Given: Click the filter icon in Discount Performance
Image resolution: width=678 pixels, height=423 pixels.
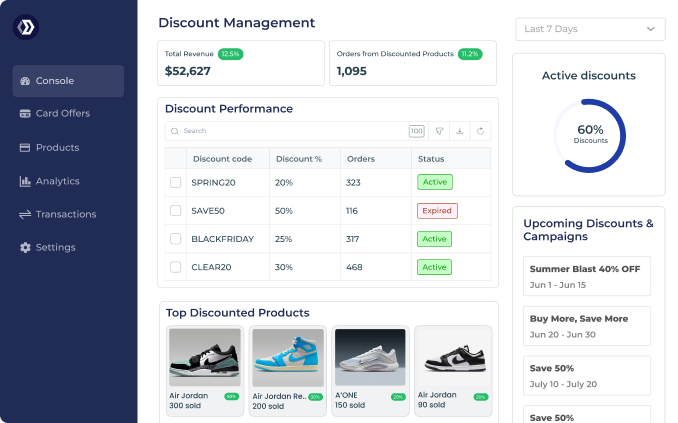Looking at the screenshot, I should 438,131.
